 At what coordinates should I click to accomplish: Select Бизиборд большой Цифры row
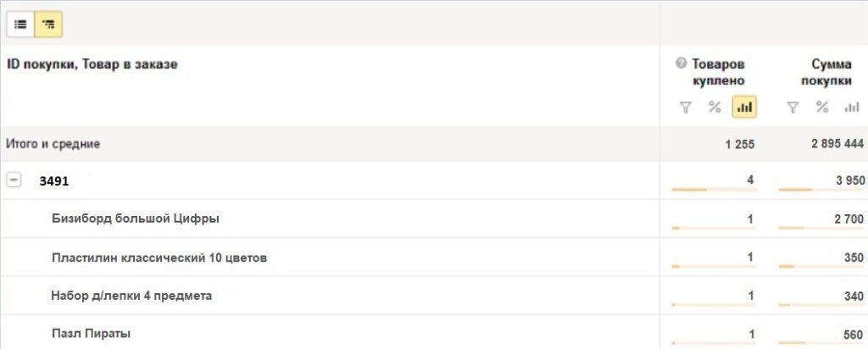(136, 219)
